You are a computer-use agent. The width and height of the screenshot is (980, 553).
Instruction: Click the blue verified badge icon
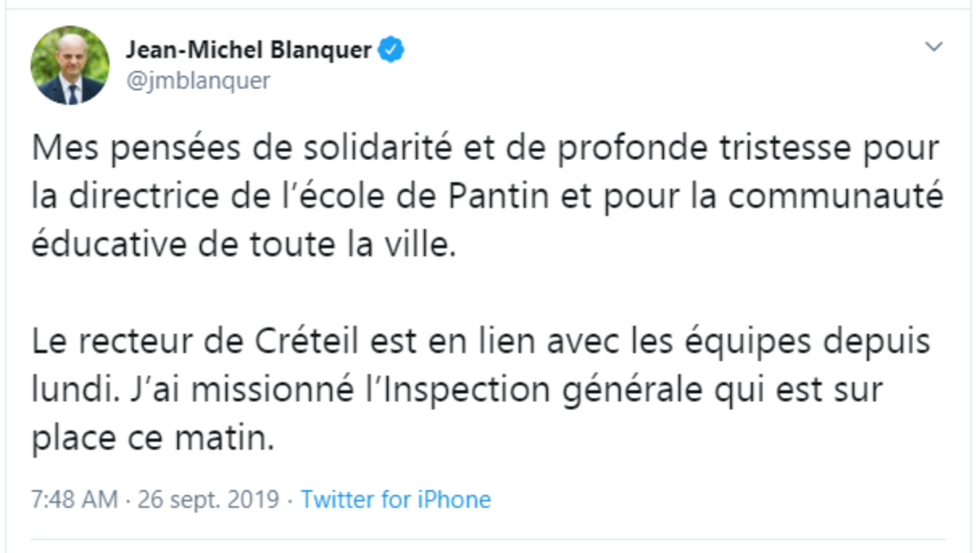tap(393, 51)
